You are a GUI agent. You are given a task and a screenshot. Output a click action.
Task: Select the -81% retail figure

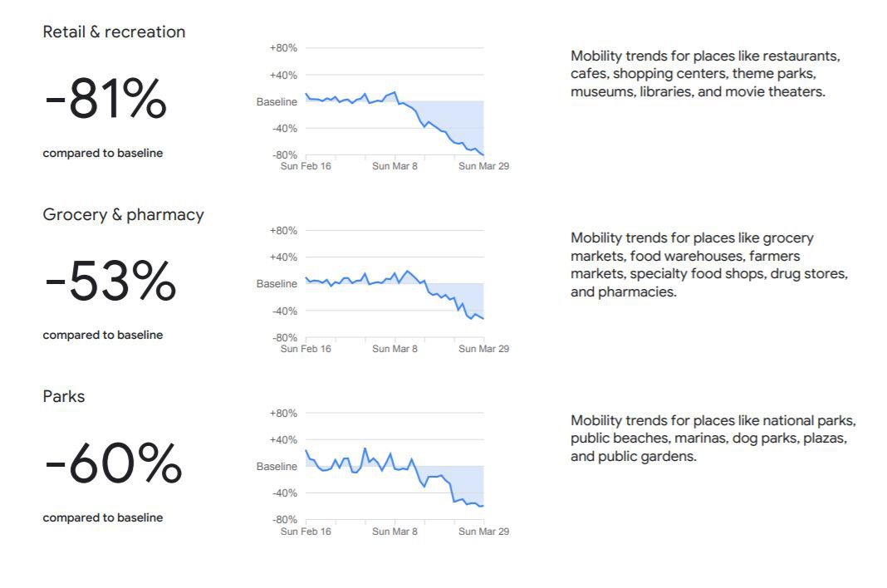(105, 99)
